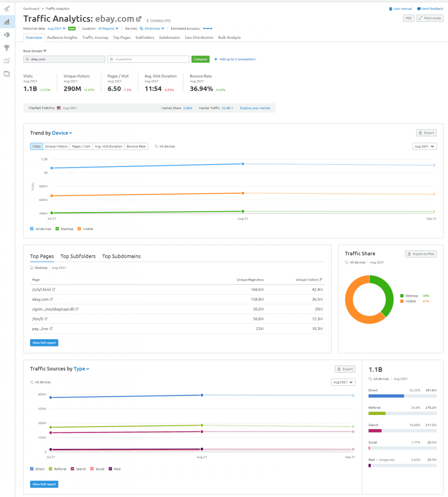448x497 pixels.
Task: Select Visits metric toggle in Trend chart
Action: (x=36, y=147)
